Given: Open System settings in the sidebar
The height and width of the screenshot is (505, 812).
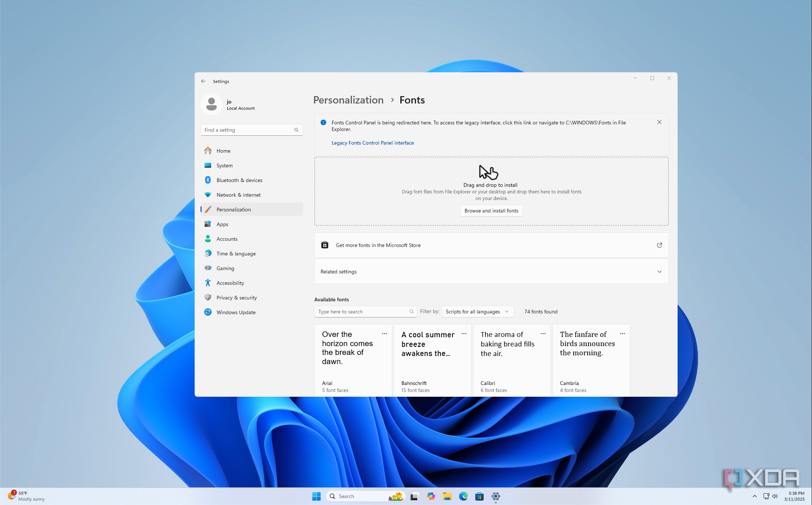Looking at the screenshot, I should coord(252,166).
